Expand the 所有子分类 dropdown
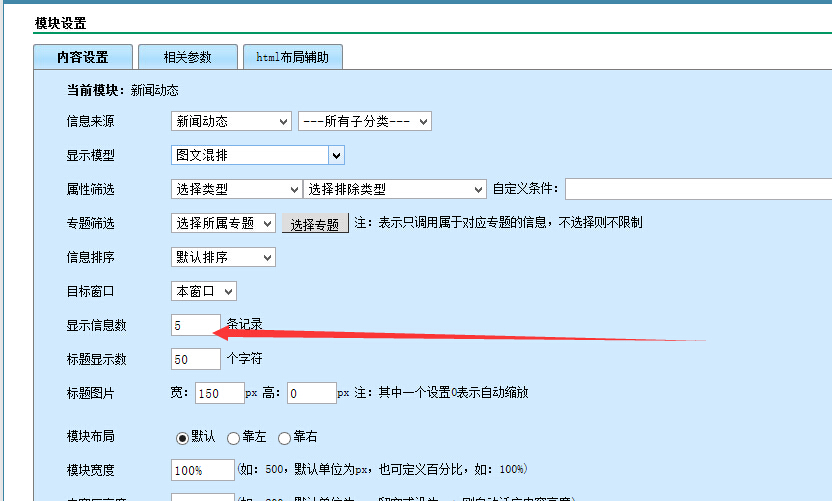Image resolution: width=832 pixels, height=501 pixels. click(364, 121)
